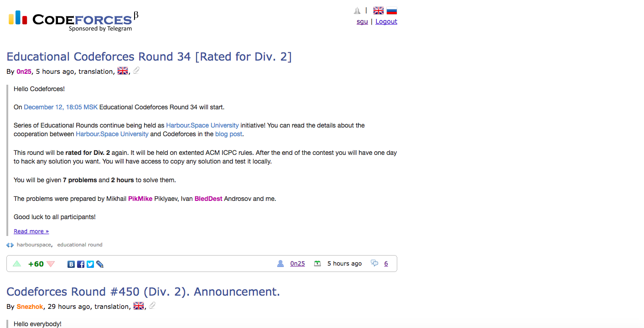Follow Harbour.Space University link before 'and Codeforces'
This screenshot has height=328, width=644.
(x=112, y=134)
